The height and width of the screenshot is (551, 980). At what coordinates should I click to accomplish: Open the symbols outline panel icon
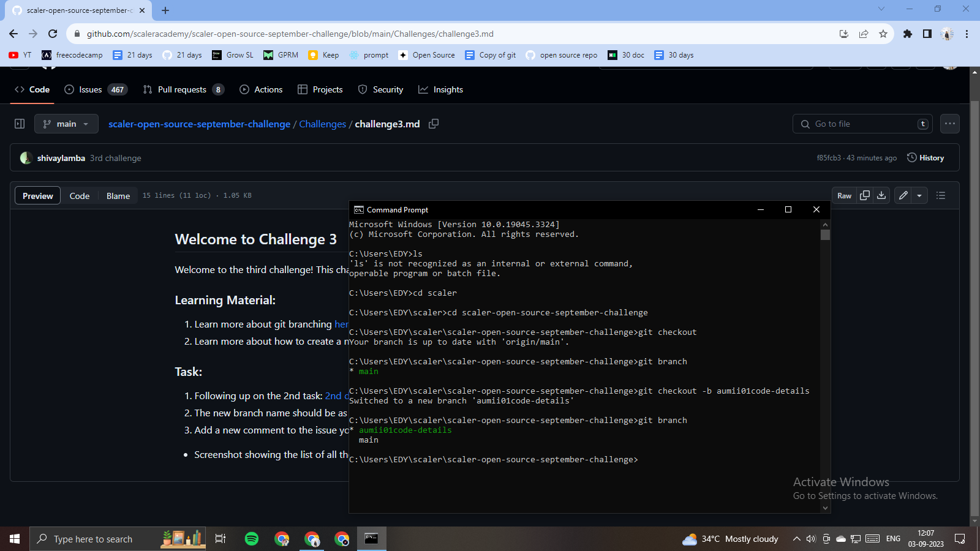941,195
